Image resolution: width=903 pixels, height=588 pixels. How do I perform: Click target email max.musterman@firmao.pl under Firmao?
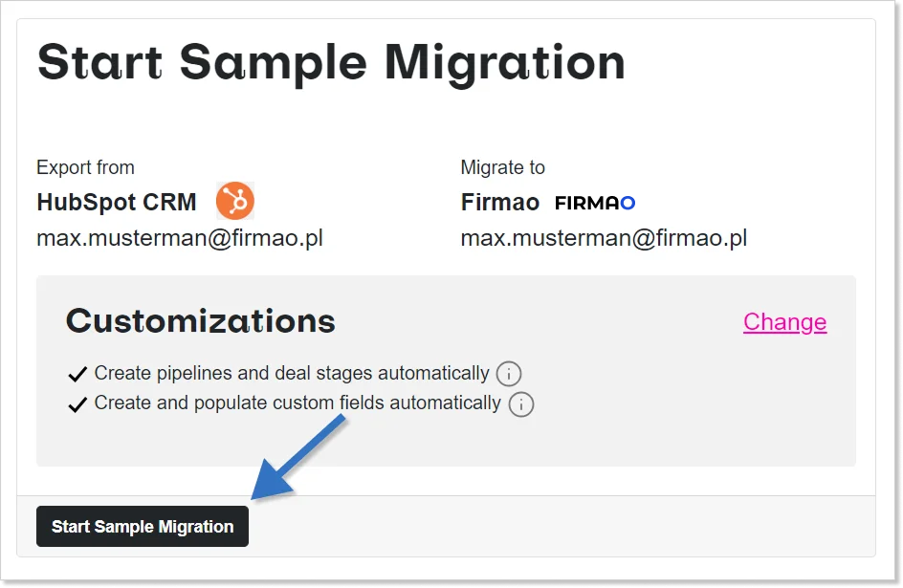pos(604,238)
